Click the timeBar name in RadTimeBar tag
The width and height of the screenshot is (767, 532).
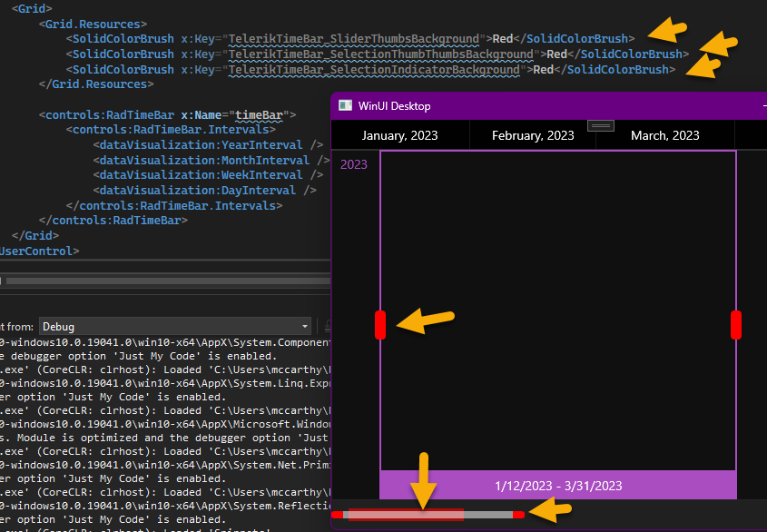(261, 115)
